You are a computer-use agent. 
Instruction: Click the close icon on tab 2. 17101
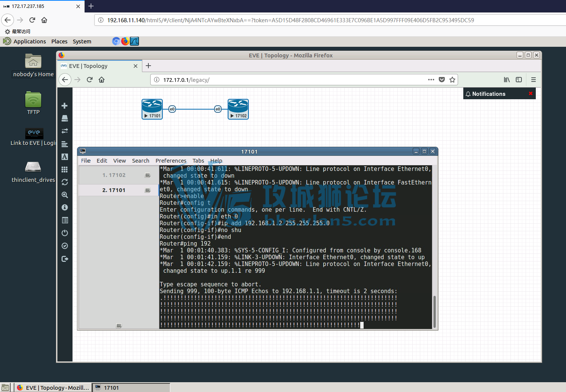coord(148,190)
